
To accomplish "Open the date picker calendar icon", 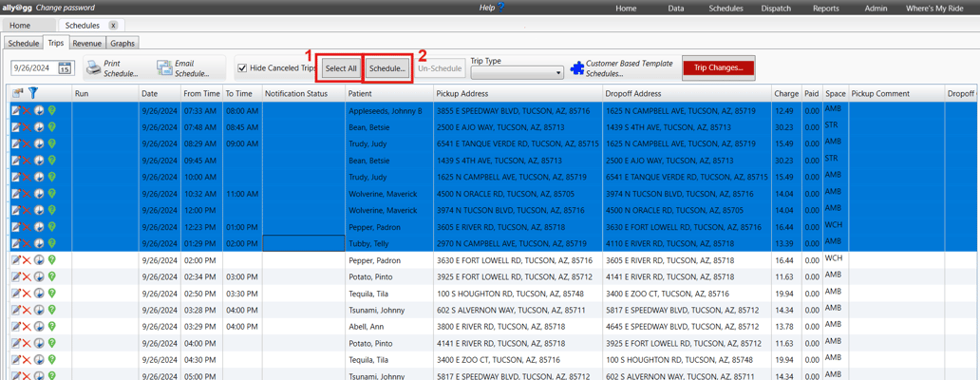I will coord(65,68).
